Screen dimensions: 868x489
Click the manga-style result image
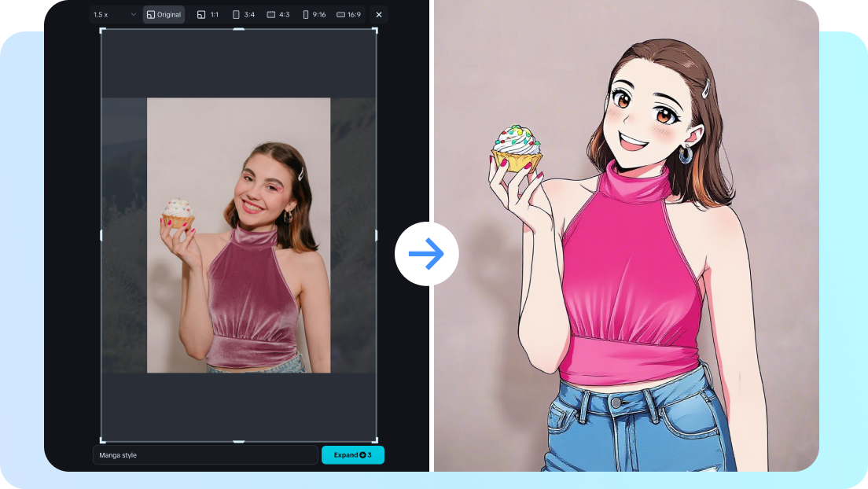[626, 236]
